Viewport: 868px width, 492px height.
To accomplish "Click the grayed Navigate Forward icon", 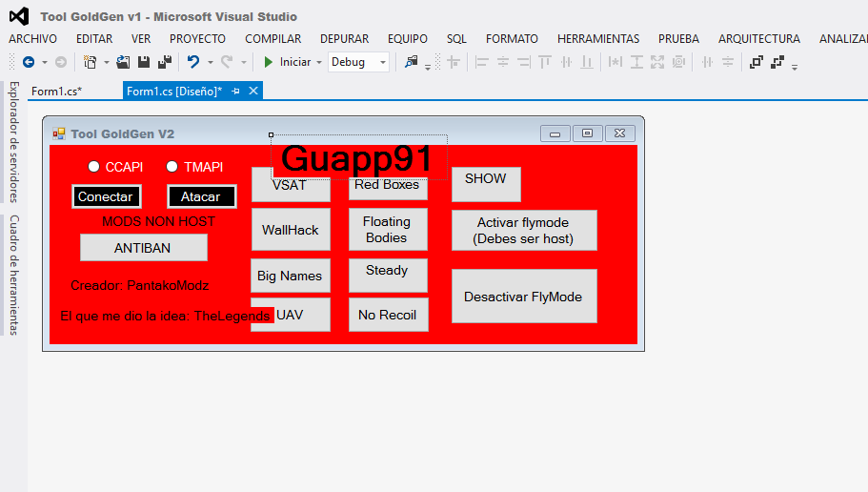I will pyautogui.click(x=61, y=62).
